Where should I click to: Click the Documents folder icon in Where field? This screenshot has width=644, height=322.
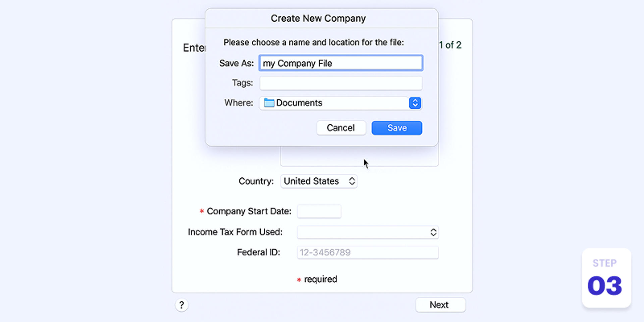tap(268, 103)
